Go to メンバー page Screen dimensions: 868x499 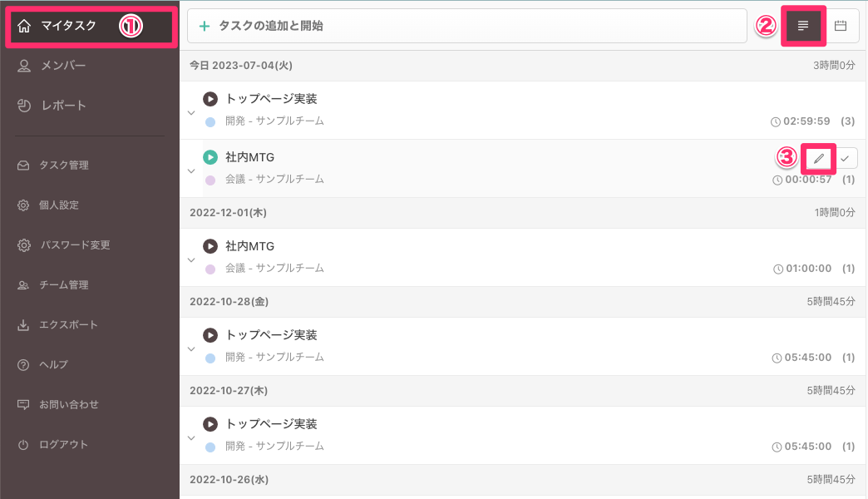tap(63, 66)
